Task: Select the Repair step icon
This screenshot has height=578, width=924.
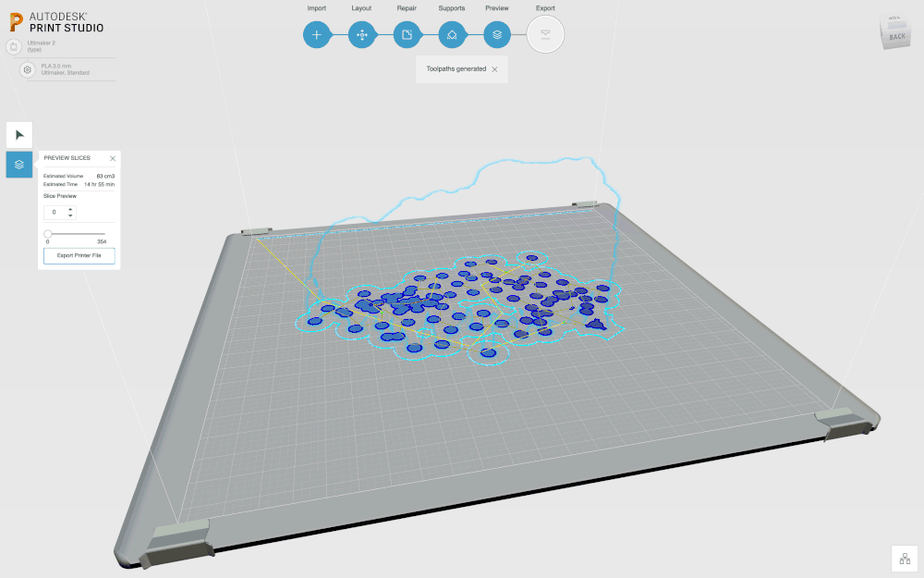Action: (x=407, y=34)
